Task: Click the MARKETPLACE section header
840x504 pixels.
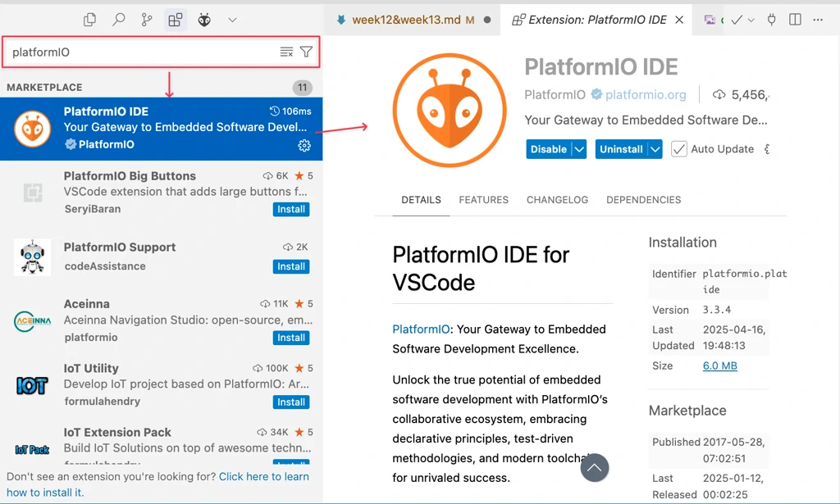Action: [44, 87]
